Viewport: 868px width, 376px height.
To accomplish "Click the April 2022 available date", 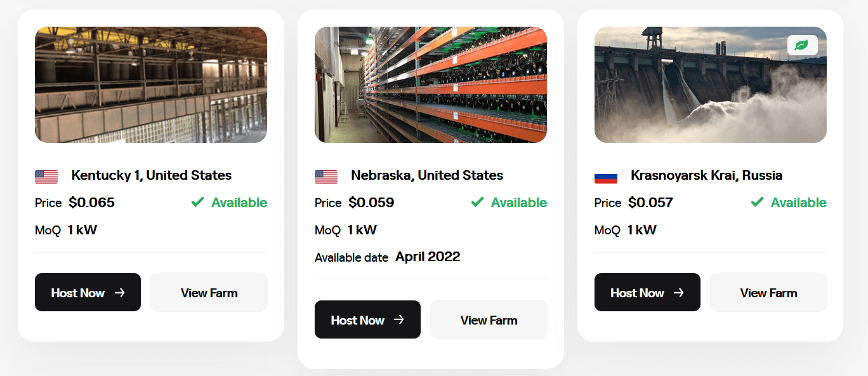I will click(x=428, y=257).
